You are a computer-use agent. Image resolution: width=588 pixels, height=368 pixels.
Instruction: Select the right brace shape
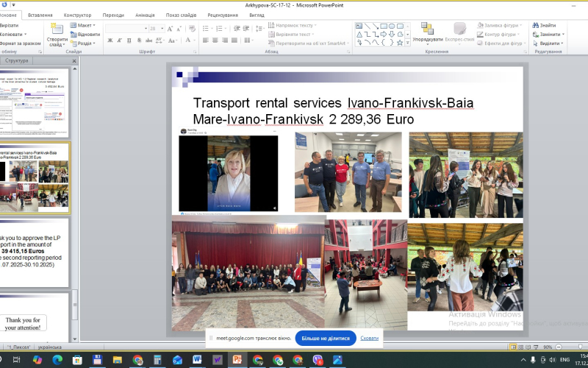[392, 43]
